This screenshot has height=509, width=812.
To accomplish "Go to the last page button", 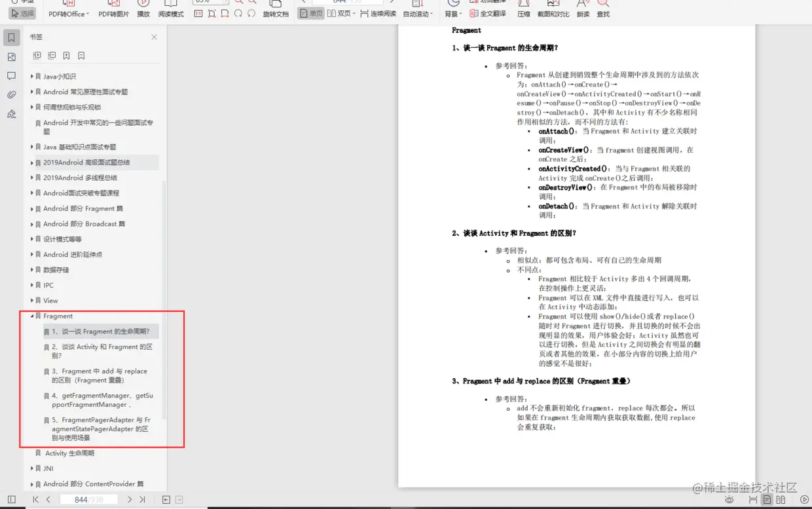I will click(x=142, y=500).
